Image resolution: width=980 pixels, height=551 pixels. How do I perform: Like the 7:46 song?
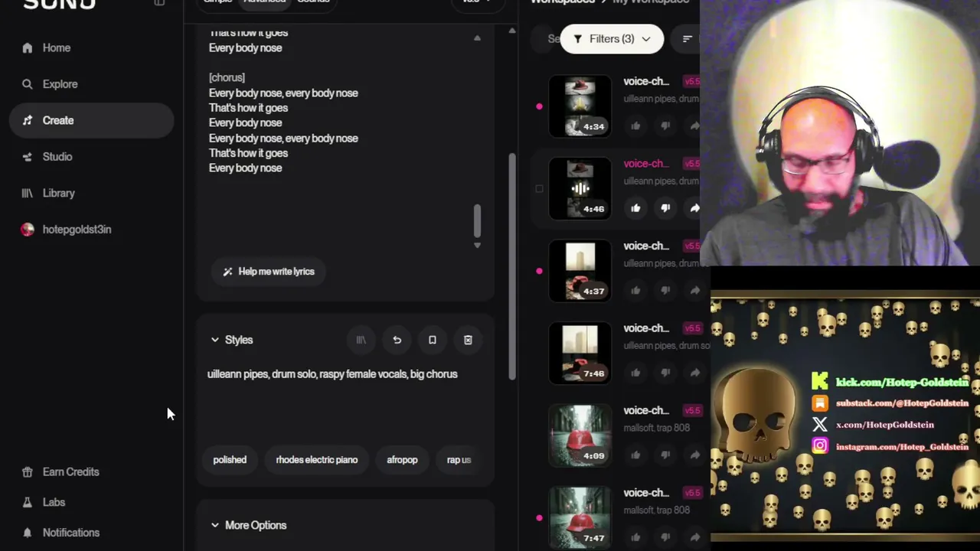pyautogui.click(x=635, y=372)
